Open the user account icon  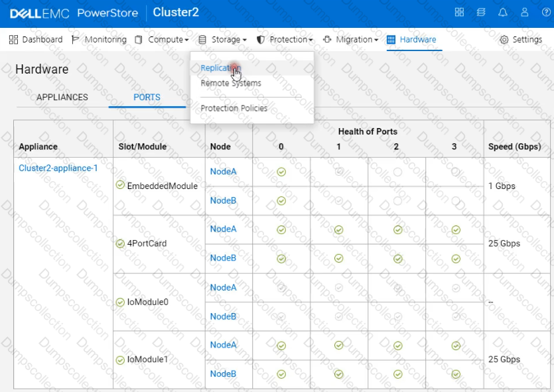[525, 13]
